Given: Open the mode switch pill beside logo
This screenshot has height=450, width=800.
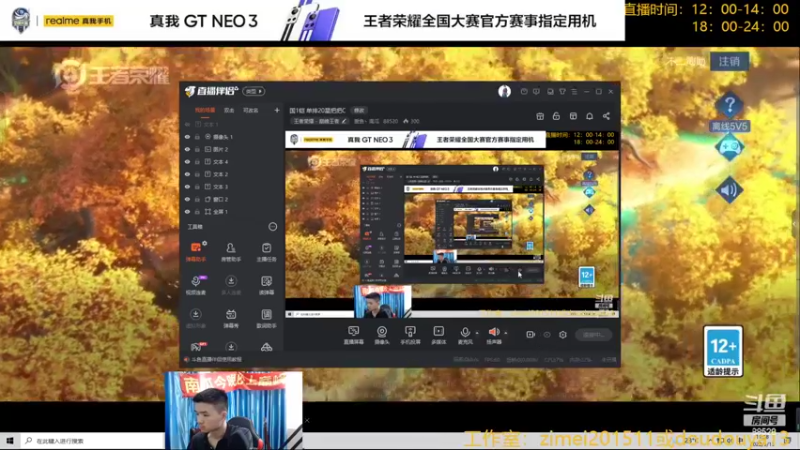Looking at the screenshot, I should (254, 91).
